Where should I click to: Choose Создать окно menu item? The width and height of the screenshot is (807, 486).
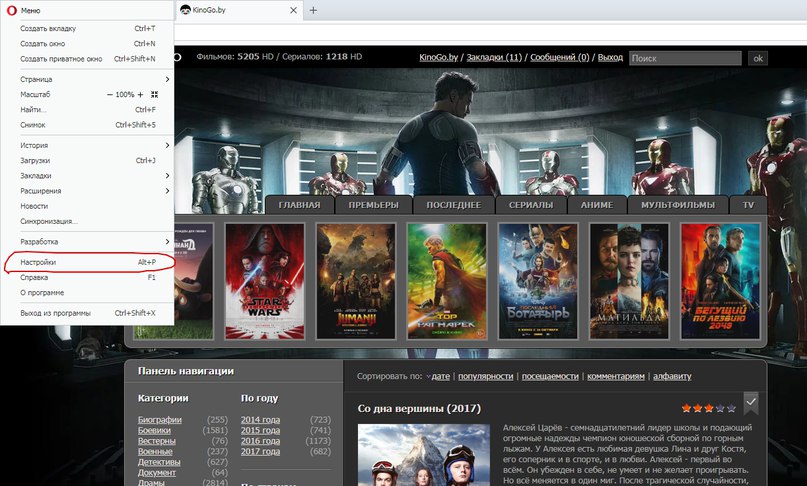(x=87, y=44)
